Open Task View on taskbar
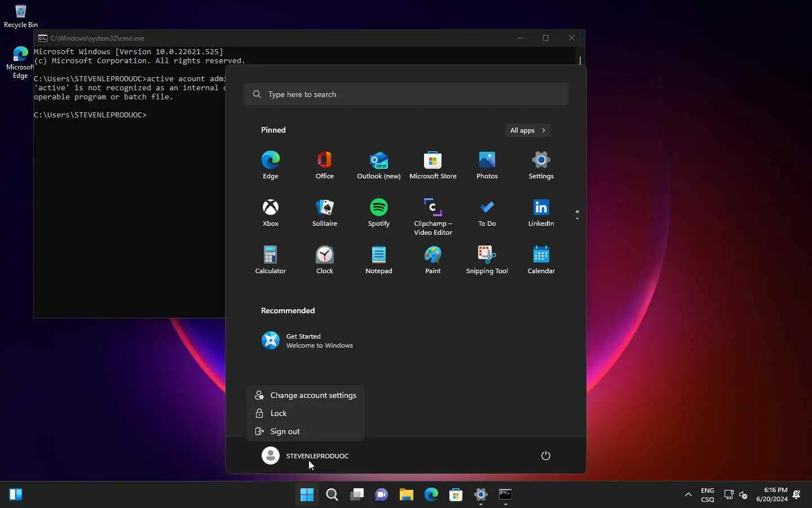Viewport: 812px width, 508px height. 358,495
